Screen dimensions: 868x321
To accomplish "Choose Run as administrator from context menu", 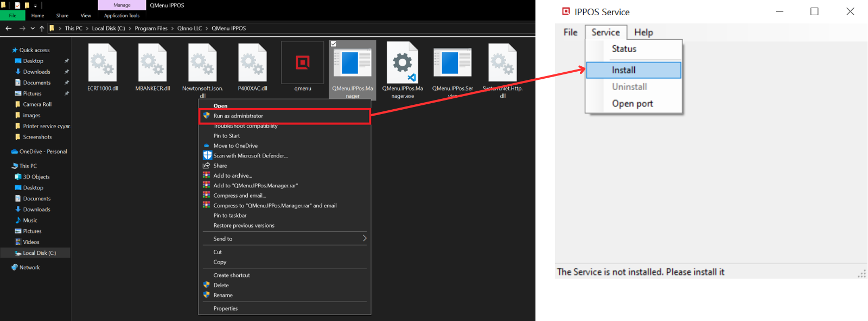I will (238, 116).
